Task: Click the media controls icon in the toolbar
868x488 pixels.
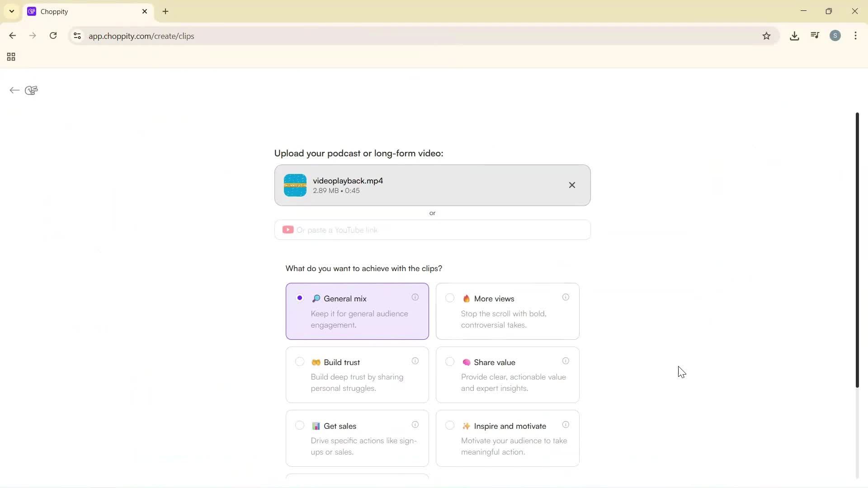Action: pyautogui.click(x=814, y=35)
